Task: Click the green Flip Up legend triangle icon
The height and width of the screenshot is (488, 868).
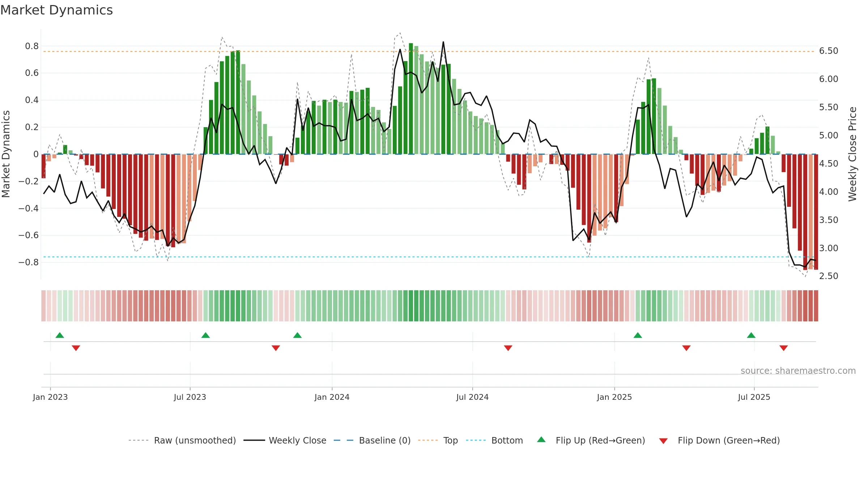Action: [541, 440]
